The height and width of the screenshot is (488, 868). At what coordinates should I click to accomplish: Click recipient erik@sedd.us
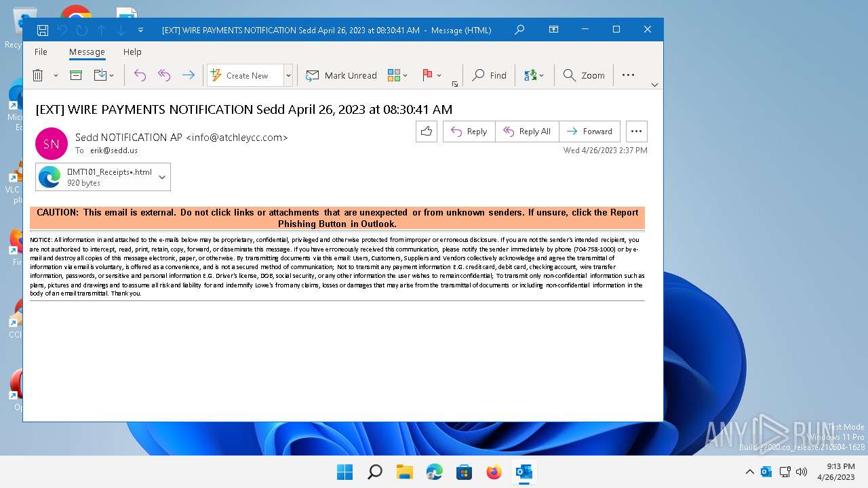pos(114,150)
